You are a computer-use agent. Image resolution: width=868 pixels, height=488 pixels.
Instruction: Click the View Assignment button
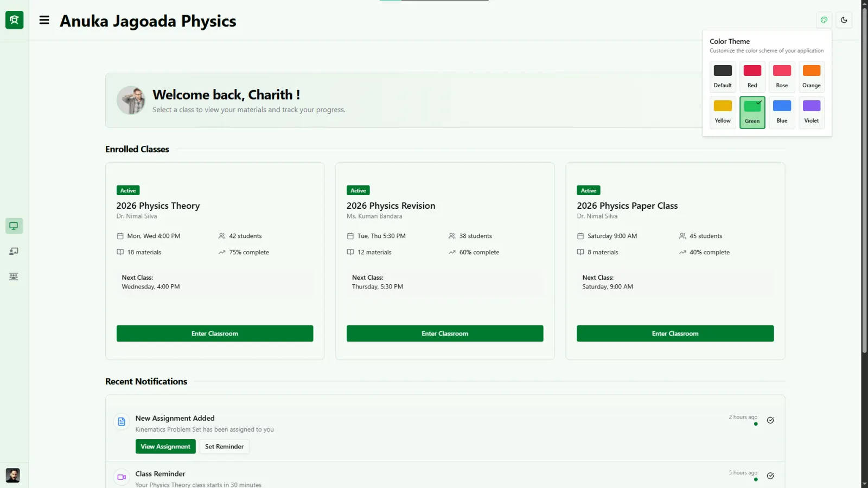click(x=165, y=446)
